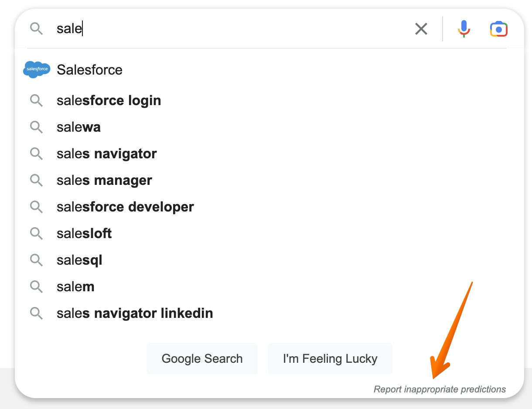
Task: Pick the sales manager suggestion
Action: [x=104, y=180]
